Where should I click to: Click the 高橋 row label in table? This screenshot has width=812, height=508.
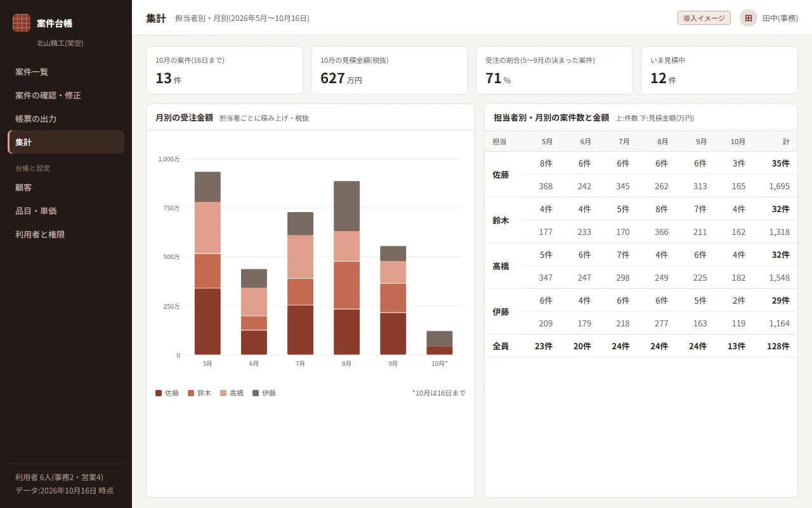click(501, 266)
